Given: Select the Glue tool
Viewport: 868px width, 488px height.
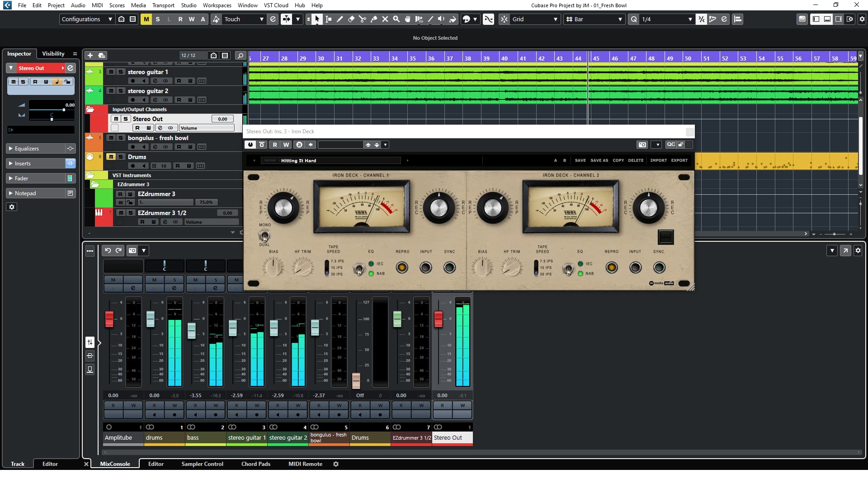Looking at the screenshot, I should (x=374, y=19).
